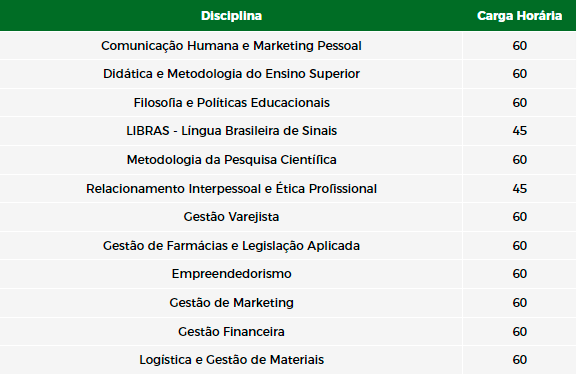Click the 60 hours for Logística row
Viewport: 577px width, 375px height.
[x=520, y=360]
